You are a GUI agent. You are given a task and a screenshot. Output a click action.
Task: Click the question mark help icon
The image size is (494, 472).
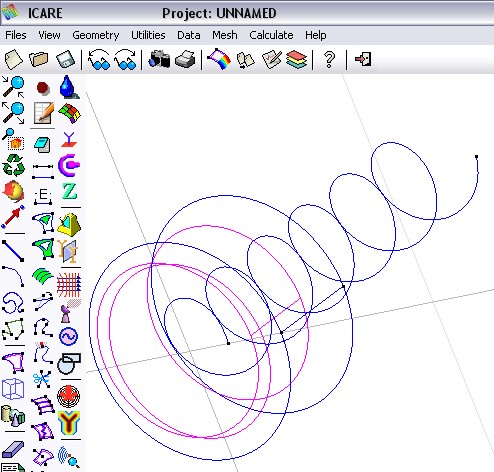click(x=329, y=60)
